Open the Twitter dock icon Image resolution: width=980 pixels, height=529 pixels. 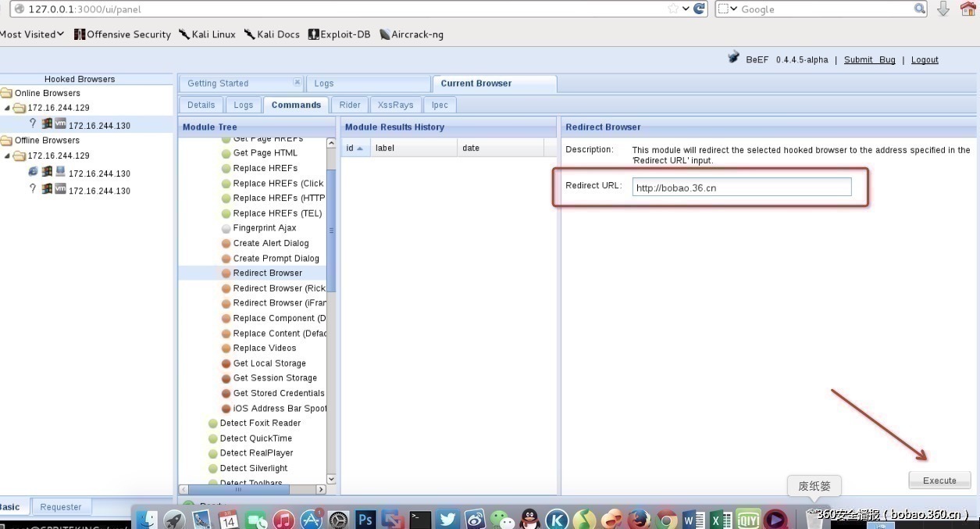click(x=447, y=520)
